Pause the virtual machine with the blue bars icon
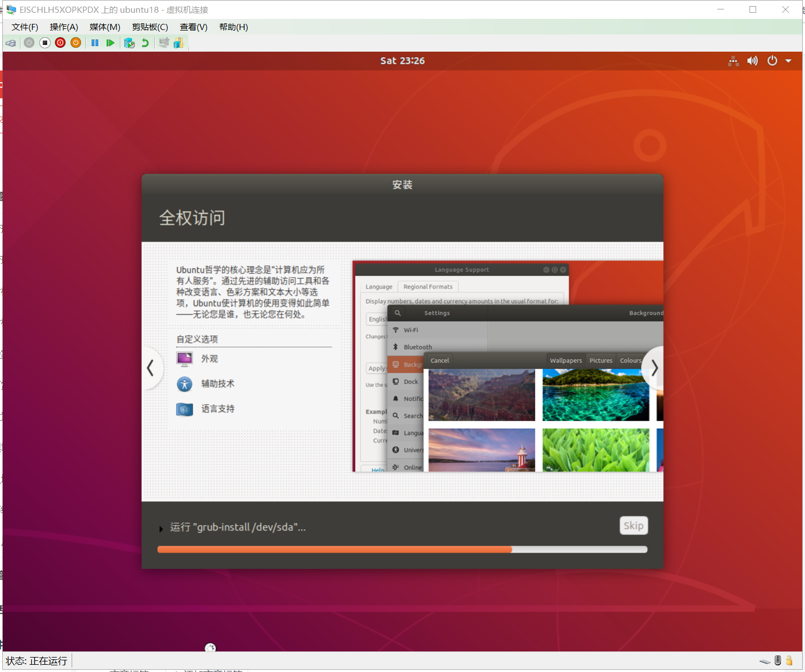This screenshot has width=805, height=672. pos(95,43)
